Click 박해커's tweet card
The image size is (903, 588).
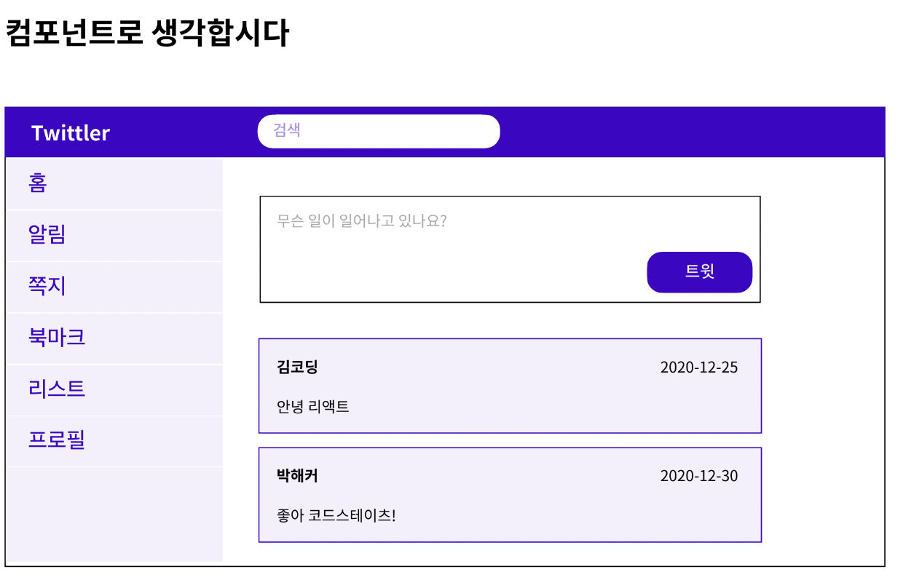click(x=510, y=494)
